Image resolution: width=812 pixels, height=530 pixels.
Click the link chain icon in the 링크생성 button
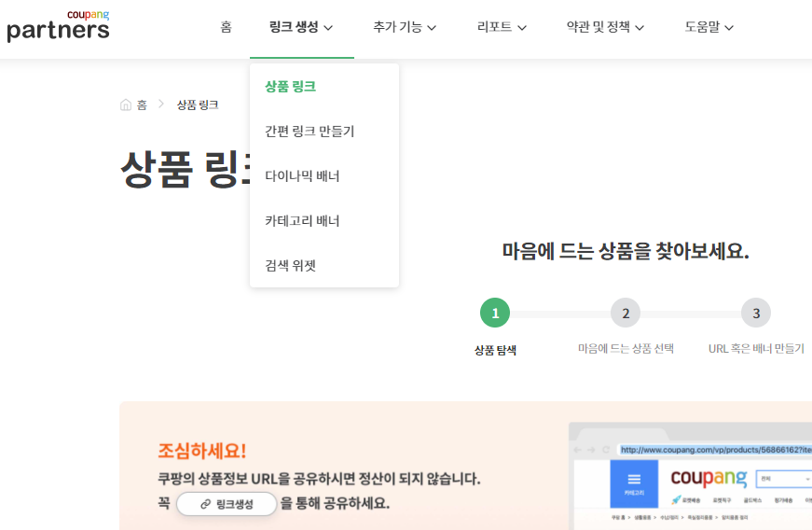[x=206, y=504]
